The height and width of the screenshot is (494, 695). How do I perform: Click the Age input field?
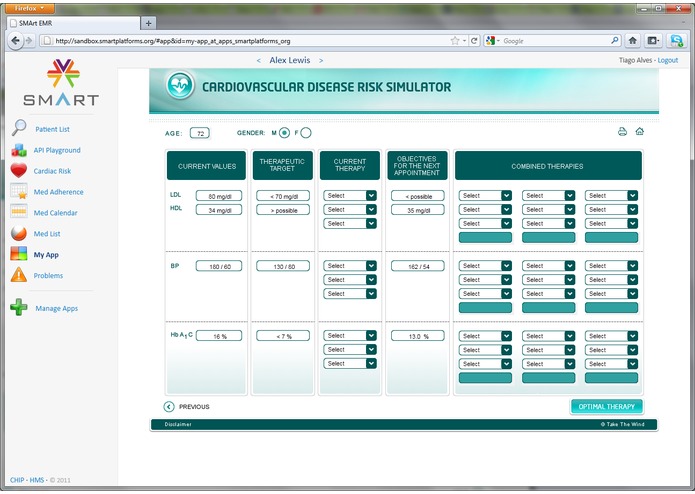pos(200,133)
